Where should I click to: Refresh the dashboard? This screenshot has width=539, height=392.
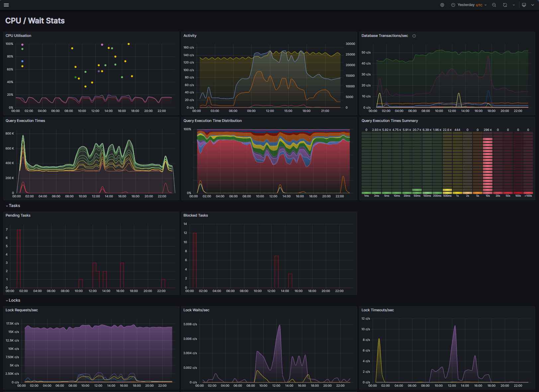(x=505, y=5)
